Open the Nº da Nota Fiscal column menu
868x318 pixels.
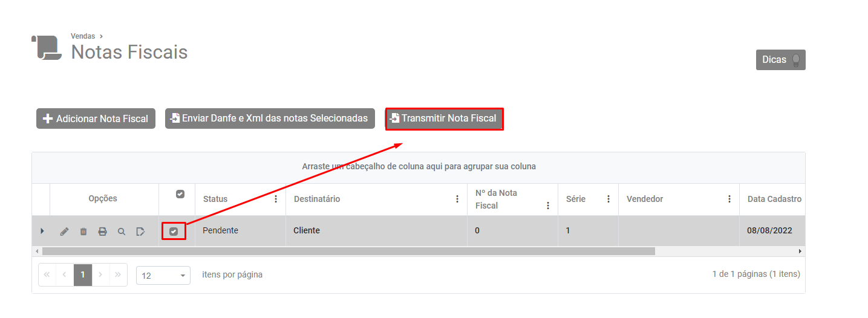point(548,206)
